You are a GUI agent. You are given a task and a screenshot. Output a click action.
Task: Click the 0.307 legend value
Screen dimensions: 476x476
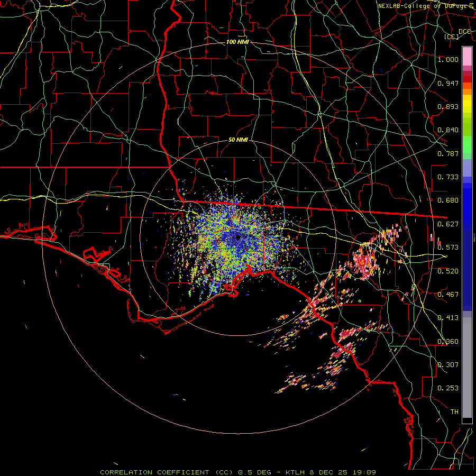pos(448,365)
